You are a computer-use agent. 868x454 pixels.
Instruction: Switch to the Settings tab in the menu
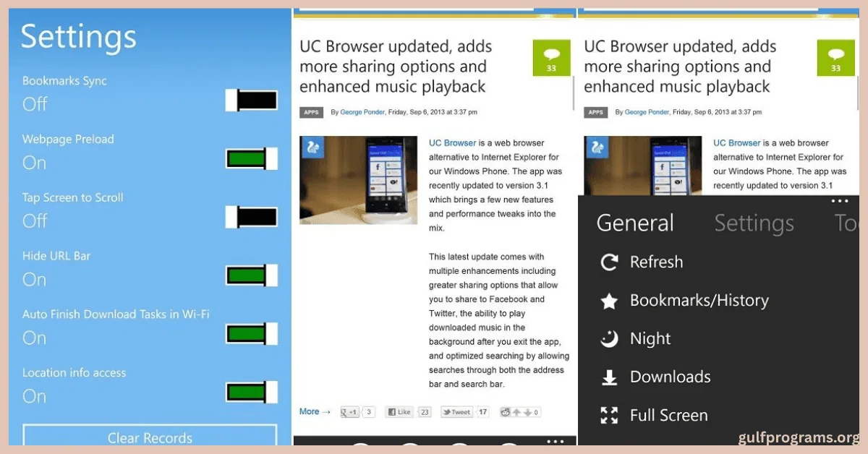tap(754, 223)
